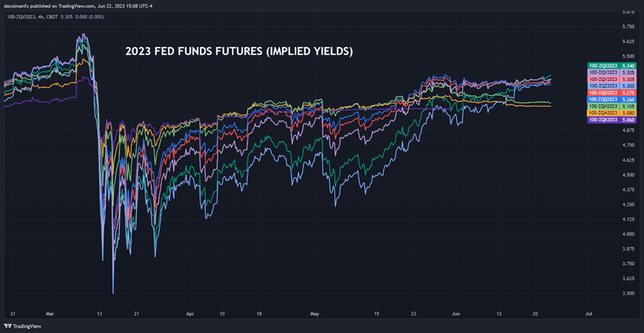This screenshot has height=333, width=644.
Task: Click the light-blue 100-ZQZ2023 price label
Action: (613, 86)
